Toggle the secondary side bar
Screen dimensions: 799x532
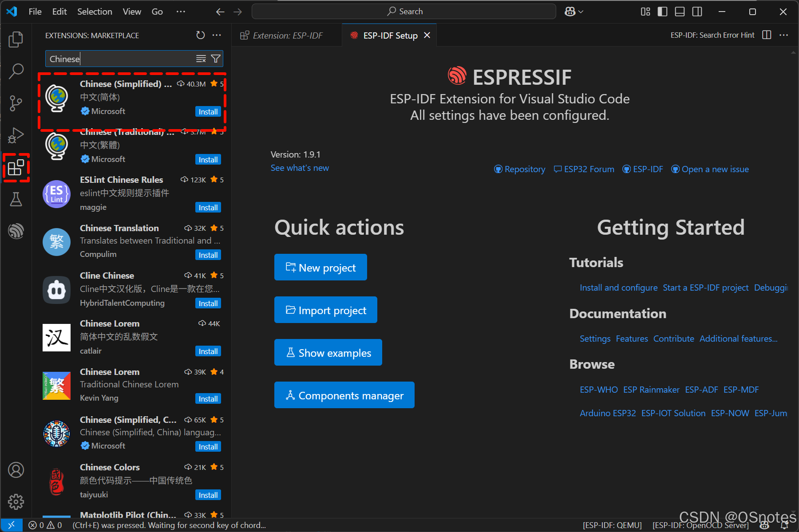tap(697, 12)
